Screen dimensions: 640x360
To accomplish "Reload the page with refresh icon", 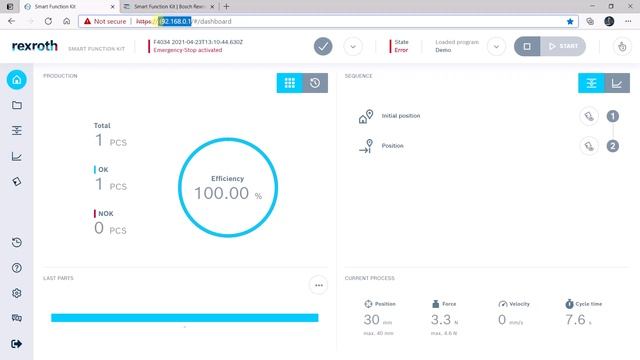I will 48,21.
